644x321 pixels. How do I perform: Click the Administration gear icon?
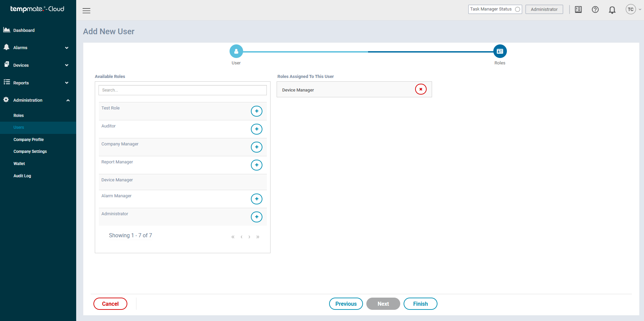(x=6, y=100)
